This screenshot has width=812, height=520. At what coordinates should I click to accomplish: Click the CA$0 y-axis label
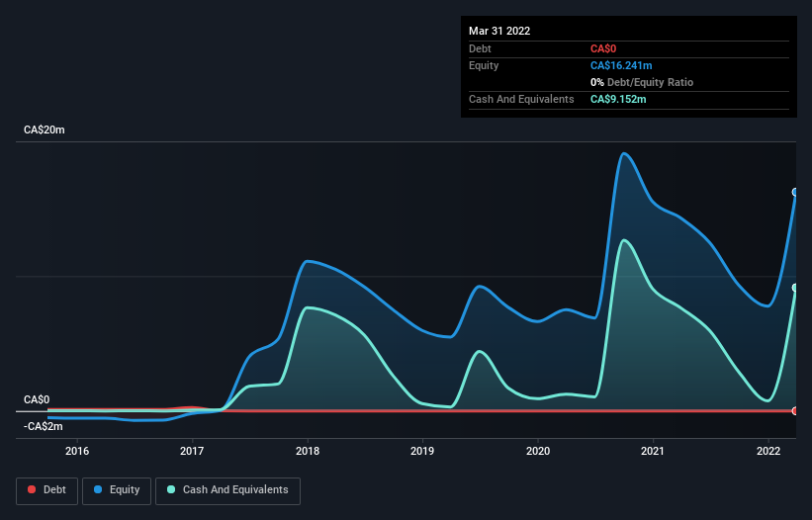37,400
